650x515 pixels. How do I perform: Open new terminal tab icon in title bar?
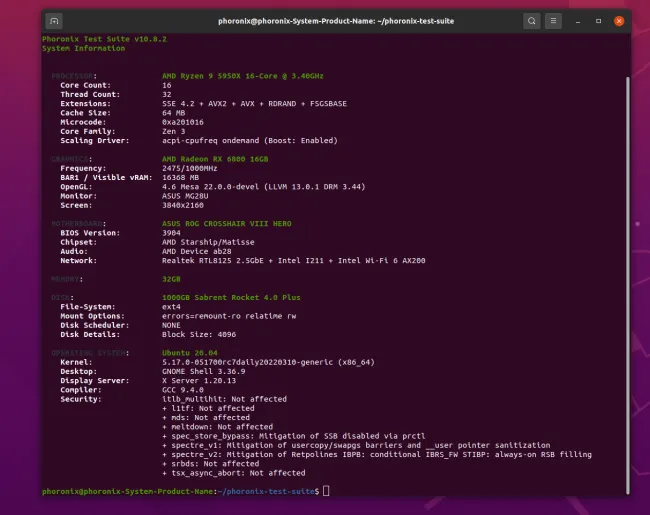point(54,21)
